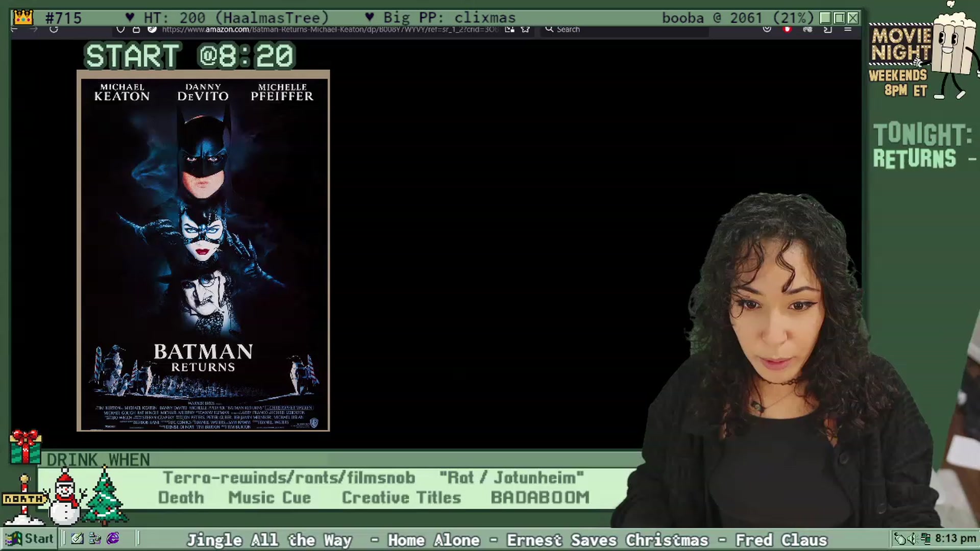Click the crown icon in title bar
Image resolution: width=980 pixels, height=551 pixels.
coord(23,18)
